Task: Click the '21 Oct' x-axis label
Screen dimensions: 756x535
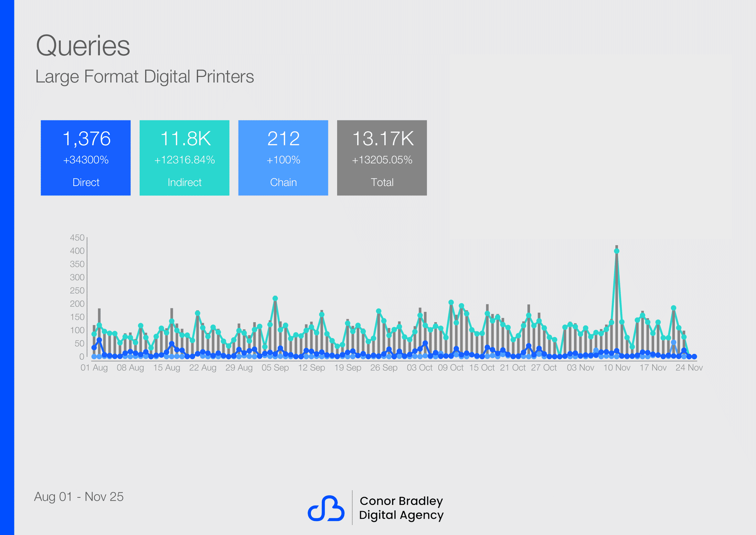Action: 513,368
